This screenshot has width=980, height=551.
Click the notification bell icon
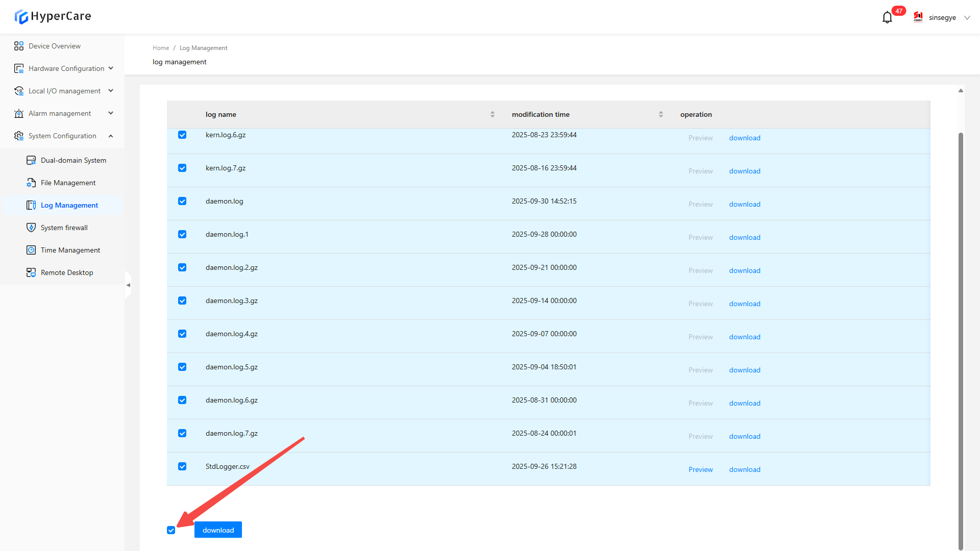tap(887, 18)
